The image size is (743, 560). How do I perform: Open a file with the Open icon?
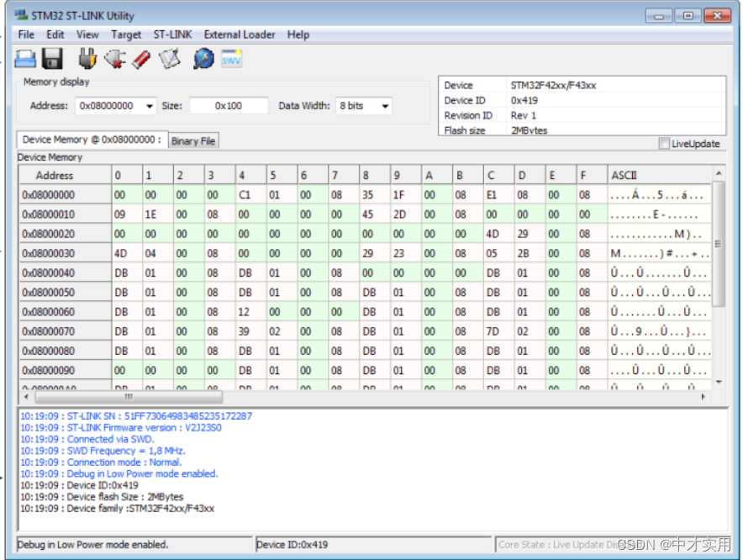coord(25,59)
